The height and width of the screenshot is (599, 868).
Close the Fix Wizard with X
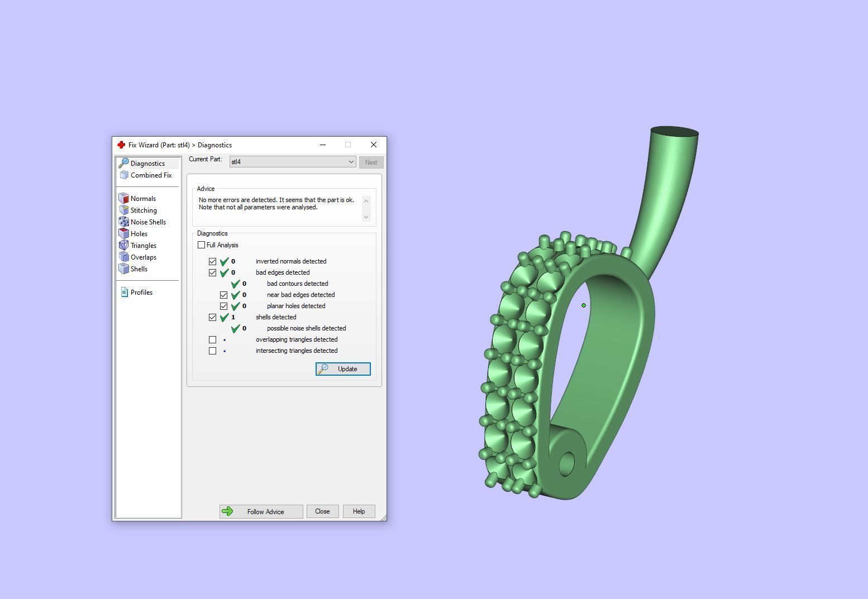(x=374, y=145)
